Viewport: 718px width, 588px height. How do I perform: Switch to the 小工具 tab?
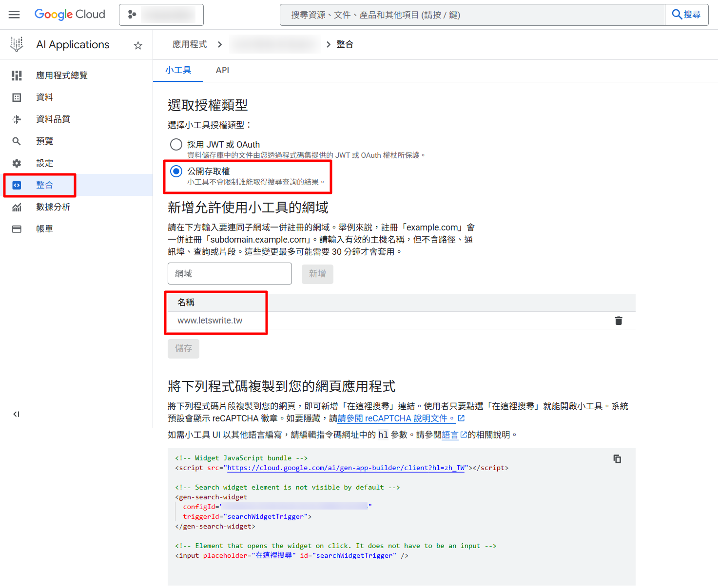click(x=178, y=70)
